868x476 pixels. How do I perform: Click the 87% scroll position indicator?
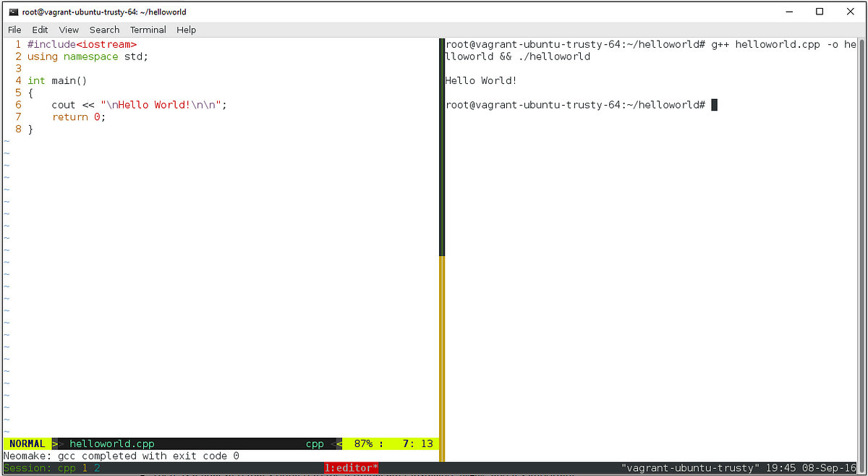pyautogui.click(x=362, y=443)
